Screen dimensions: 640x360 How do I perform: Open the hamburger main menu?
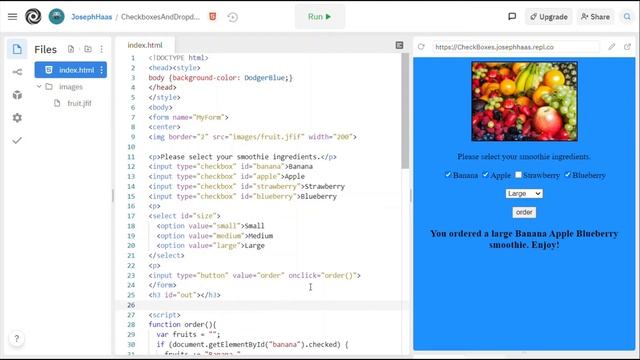click(x=13, y=17)
